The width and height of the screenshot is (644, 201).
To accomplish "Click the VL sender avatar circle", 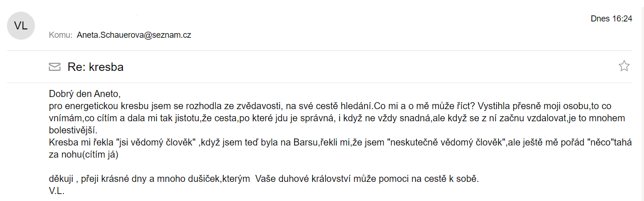I will point(21,26).
